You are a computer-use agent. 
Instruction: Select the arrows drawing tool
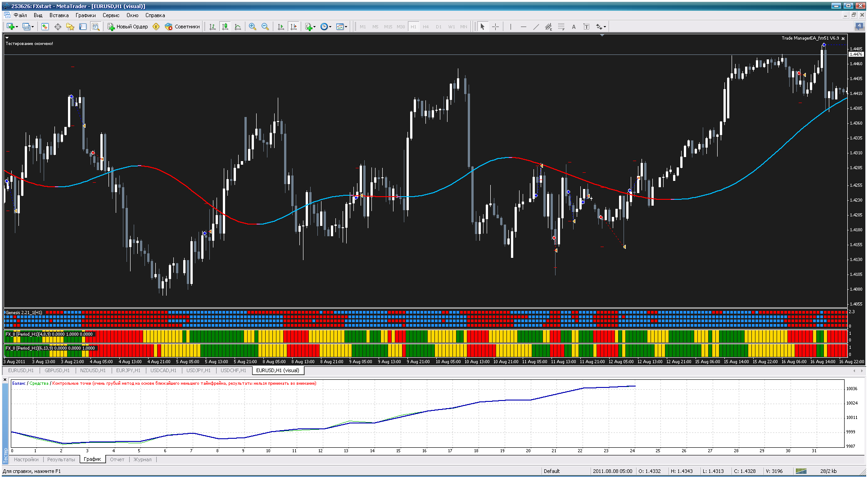599,27
